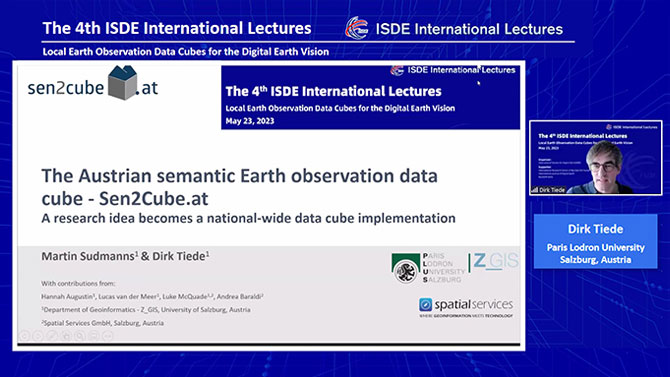Select the Dirk Tiede webcam video thumbnail
Image resolution: width=670 pixels, height=377 pixels.
pyautogui.click(x=596, y=158)
